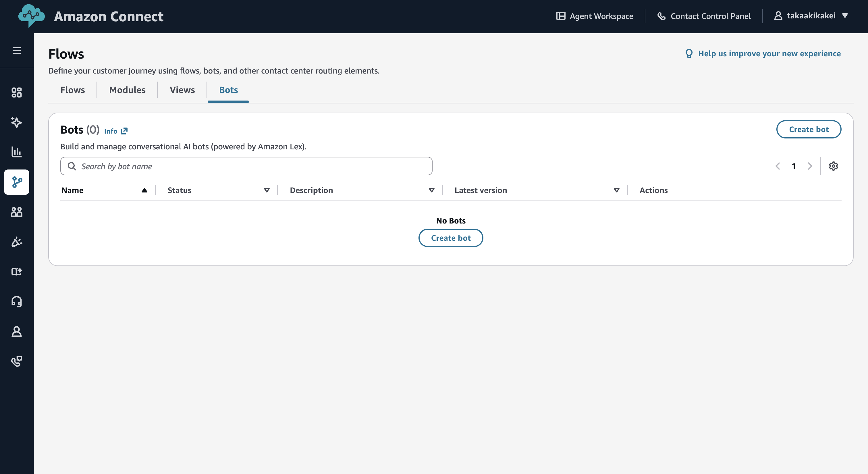This screenshot has width=868, height=474.
Task: Click the Search by bot name field
Action: point(246,166)
